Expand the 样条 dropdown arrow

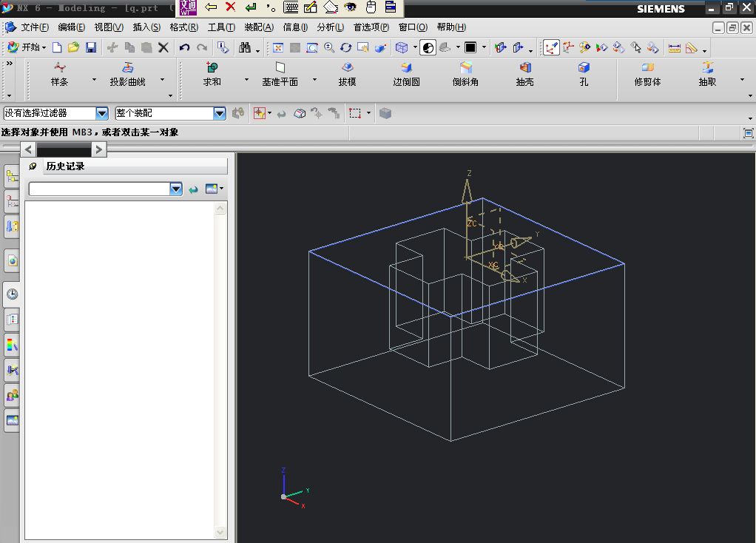tap(94, 80)
